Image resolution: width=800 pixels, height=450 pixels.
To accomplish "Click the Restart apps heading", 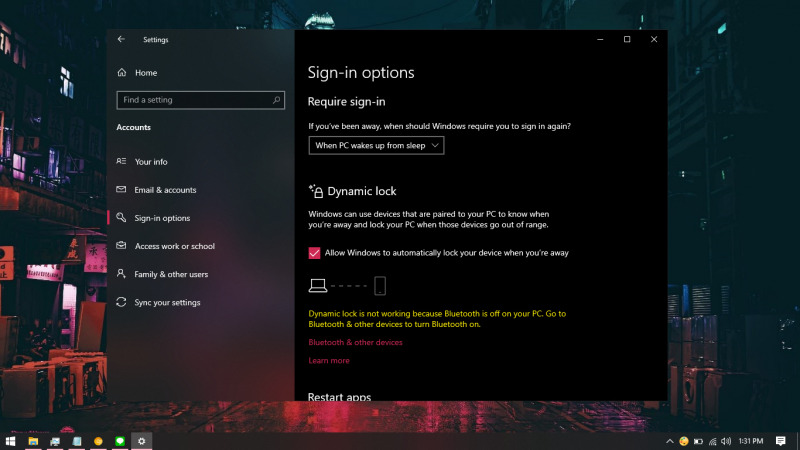I will (339, 396).
